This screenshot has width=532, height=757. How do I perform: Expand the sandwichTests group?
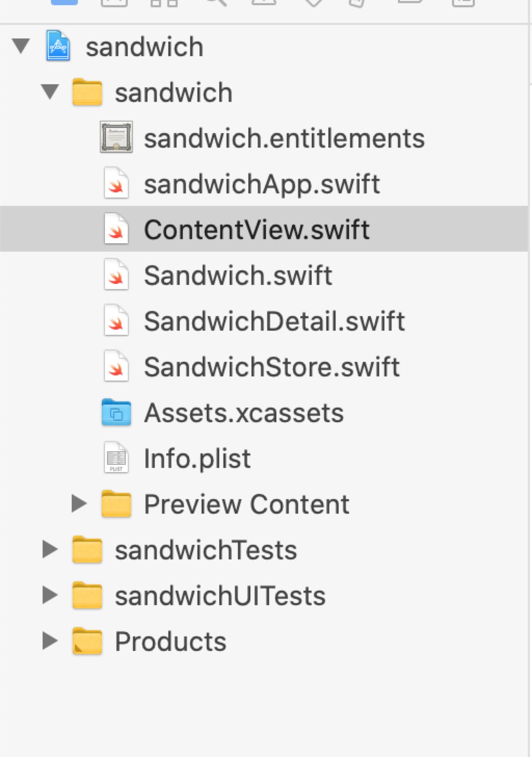(x=50, y=549)
